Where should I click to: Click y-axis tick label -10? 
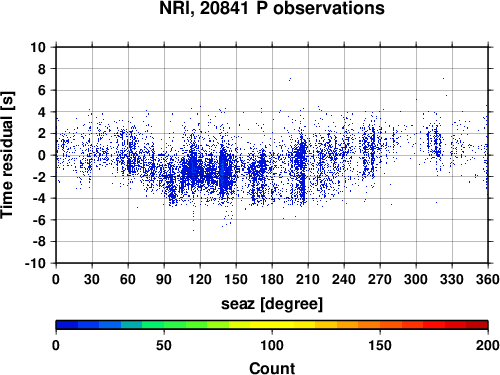click(35, 263)
